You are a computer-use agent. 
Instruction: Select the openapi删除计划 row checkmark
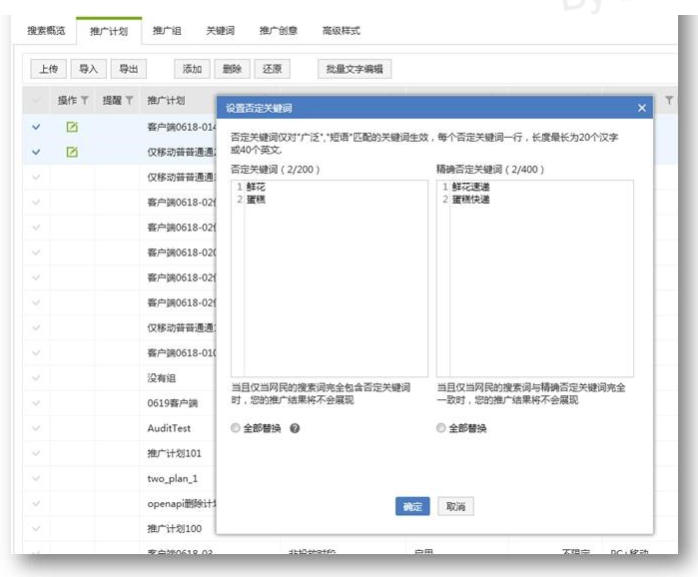click(36, 504)
